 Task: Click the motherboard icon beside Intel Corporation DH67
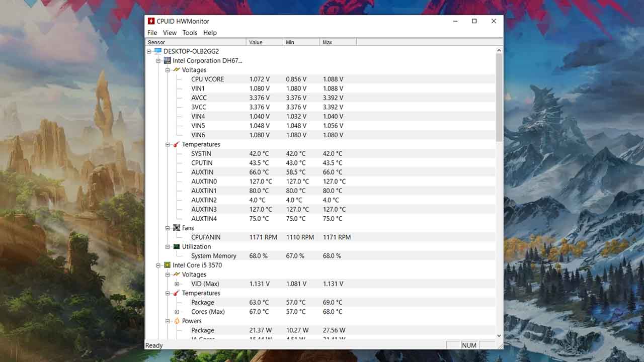point(167,60)
